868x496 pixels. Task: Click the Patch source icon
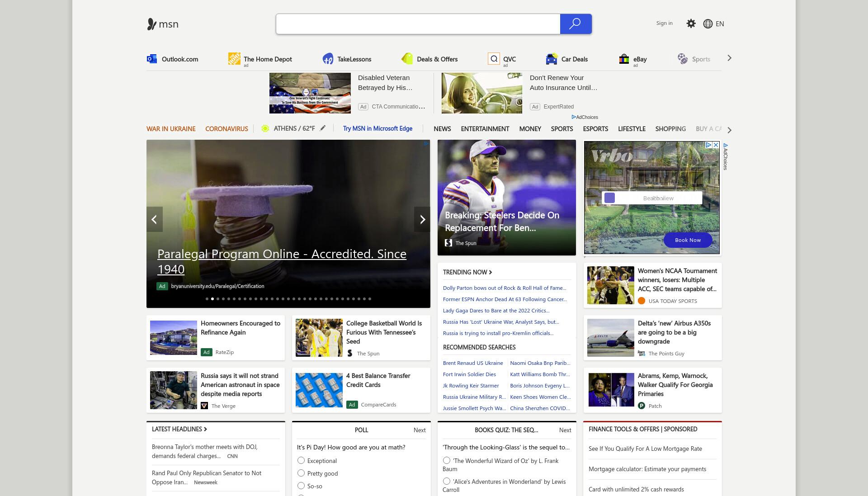pos(642,406)
